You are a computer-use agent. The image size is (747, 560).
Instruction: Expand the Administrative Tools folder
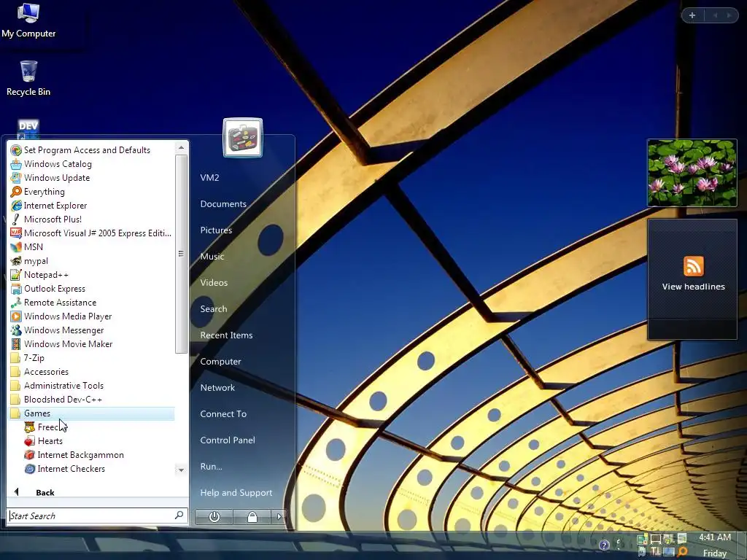tap(91, 385)
